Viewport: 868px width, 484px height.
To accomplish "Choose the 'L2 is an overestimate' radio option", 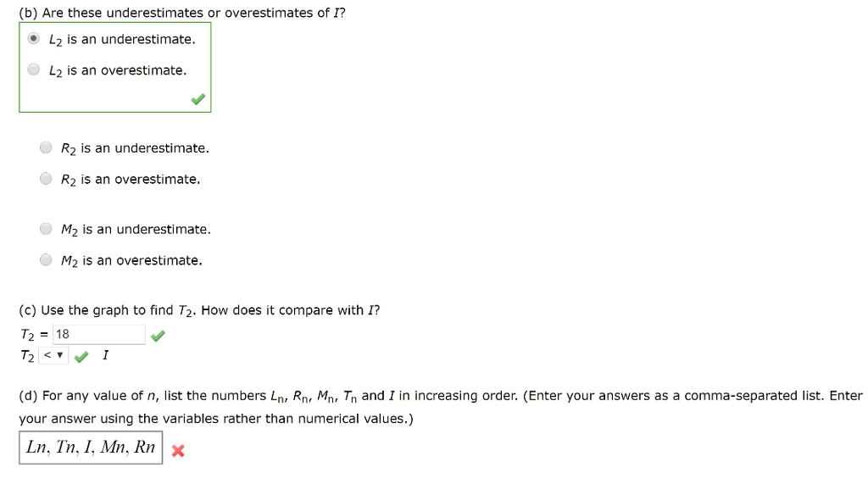I will click(x=33, y=70).
